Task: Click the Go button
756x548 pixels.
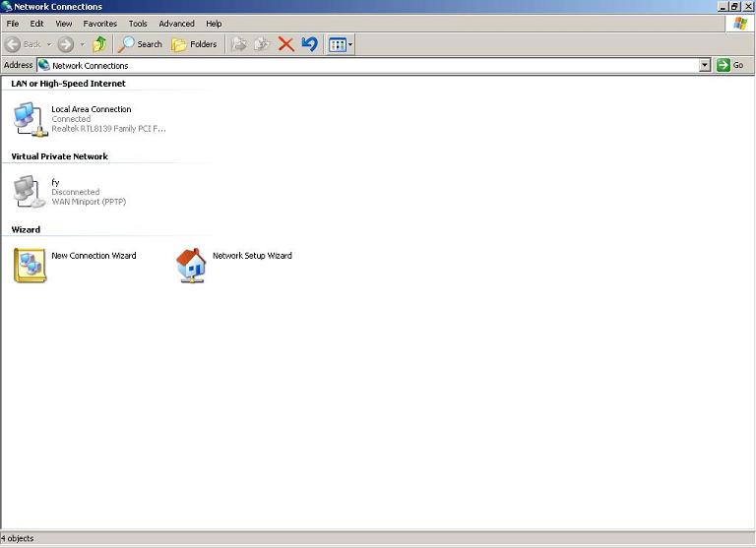Action: pyautogui.click(x=730, y=65)
